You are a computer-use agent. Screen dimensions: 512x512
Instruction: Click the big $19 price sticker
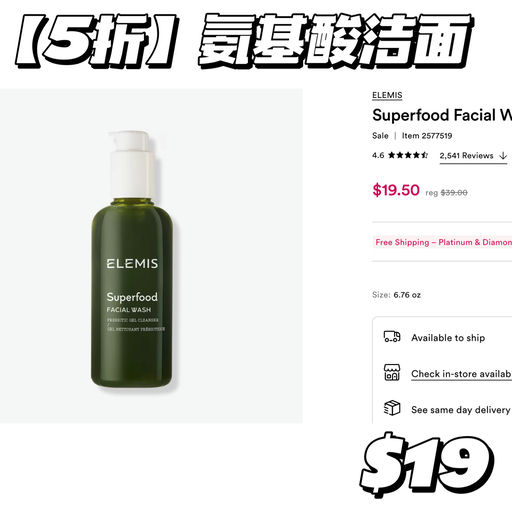click(x=428, y=464)
